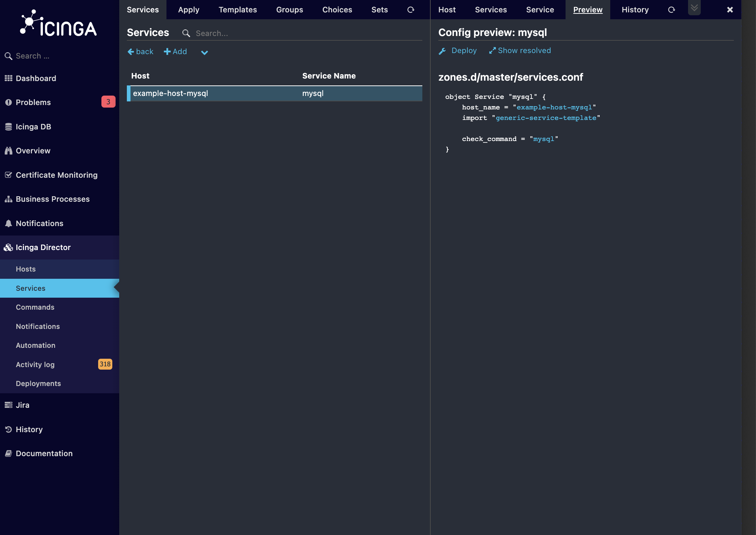Click the Jira menu icon

point(8,405)
